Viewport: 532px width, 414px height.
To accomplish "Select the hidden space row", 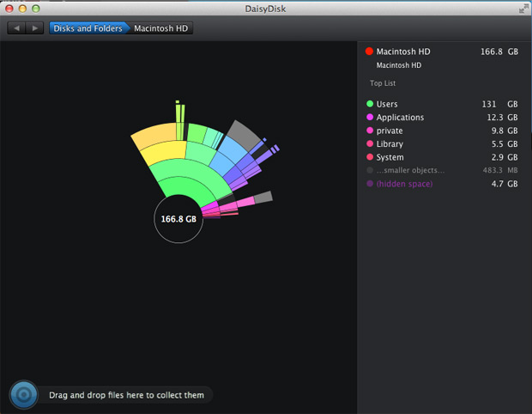I will click(x=442, y=184).
